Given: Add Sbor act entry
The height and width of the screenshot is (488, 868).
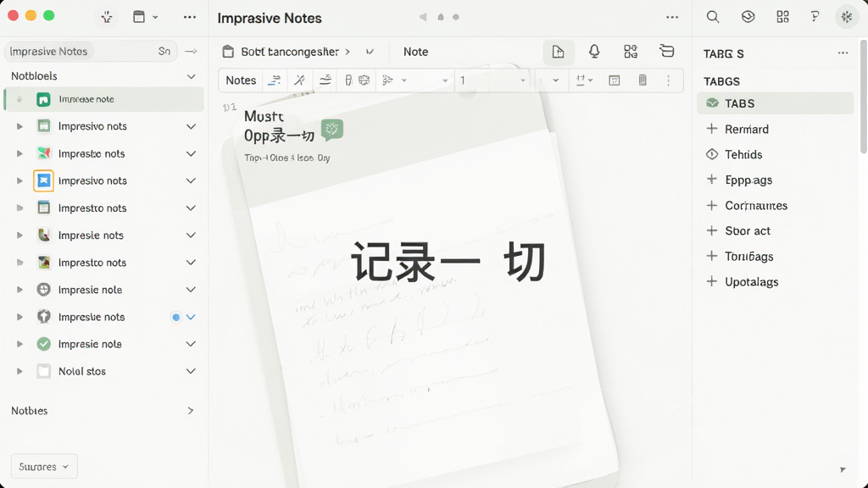Looking at the screenshot, I should coord(712,230).
